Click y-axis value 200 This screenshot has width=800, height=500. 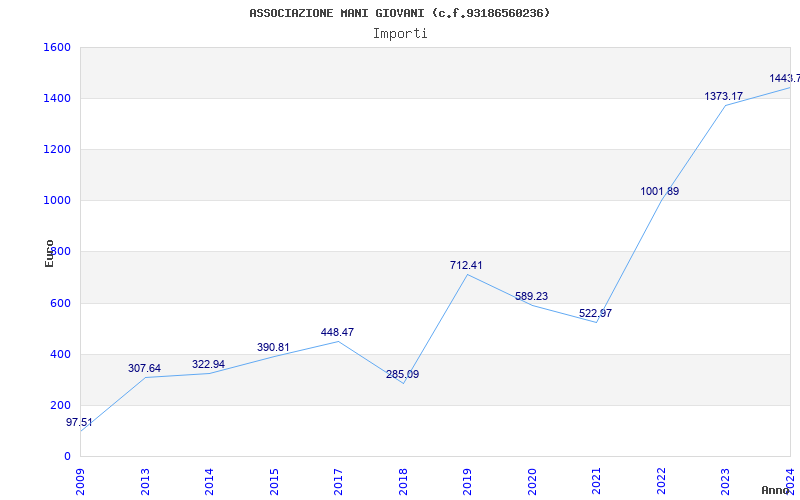click(x=60, y=405)
